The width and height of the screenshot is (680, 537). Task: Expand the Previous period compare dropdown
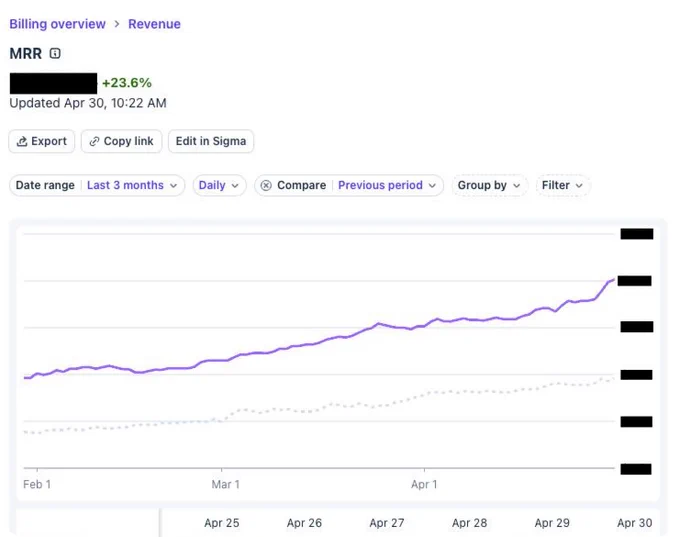click(x=387, y=186)
